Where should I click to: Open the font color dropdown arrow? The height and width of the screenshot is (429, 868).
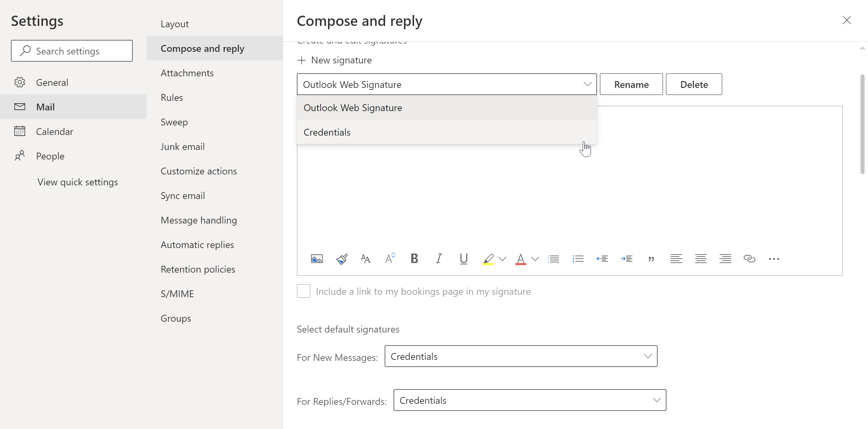[535, 259]
